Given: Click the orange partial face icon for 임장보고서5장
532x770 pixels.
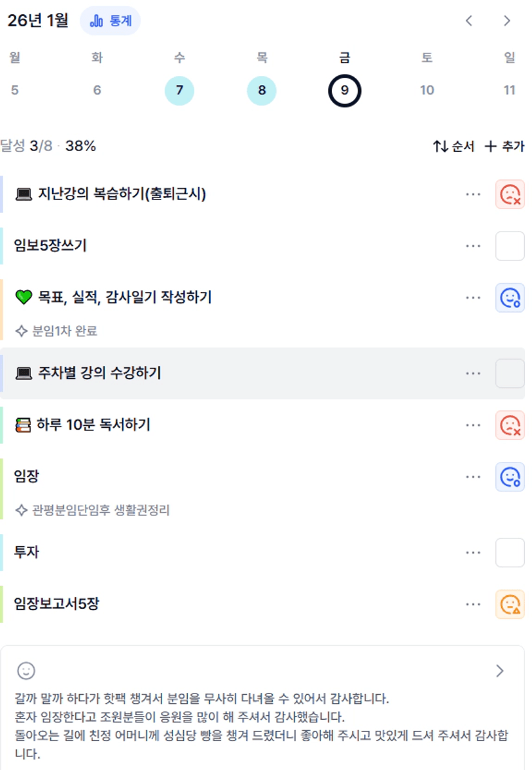Looking at the screenshot, I should 509,604.
